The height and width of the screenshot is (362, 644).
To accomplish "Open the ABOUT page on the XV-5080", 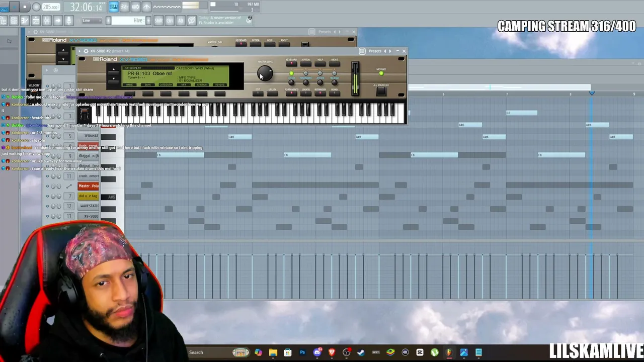I will pos(335,64).
